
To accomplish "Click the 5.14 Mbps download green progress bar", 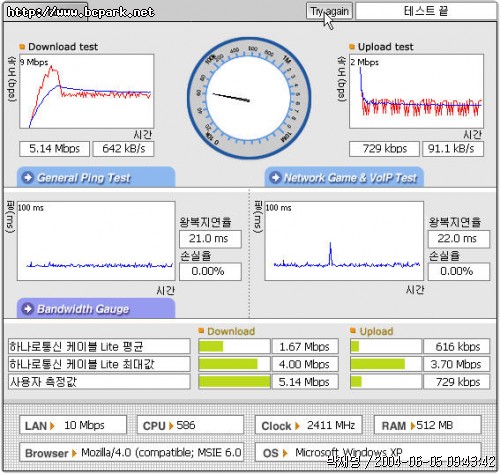I will [x=234, y=382].
